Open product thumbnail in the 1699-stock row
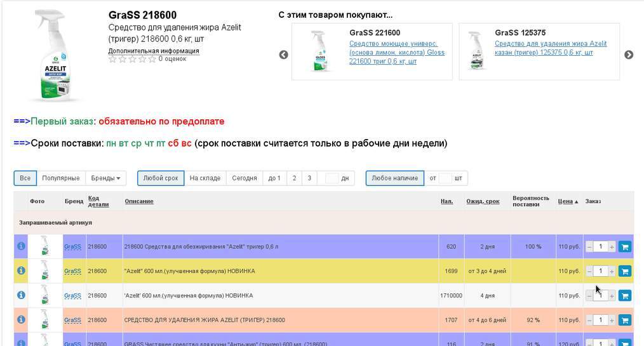The height and width of the screenshot is (346, 644). tap(44, 270)
